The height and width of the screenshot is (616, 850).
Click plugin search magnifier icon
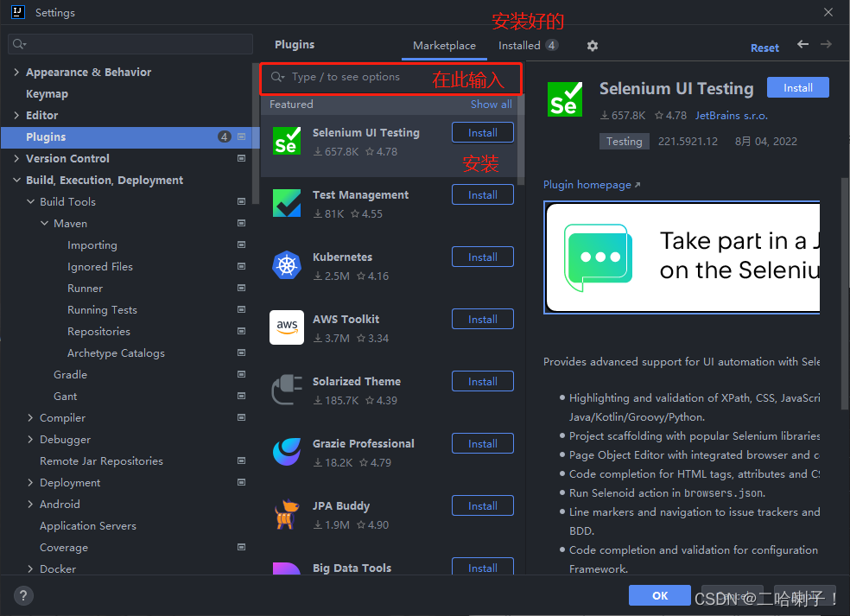point(277,77)
